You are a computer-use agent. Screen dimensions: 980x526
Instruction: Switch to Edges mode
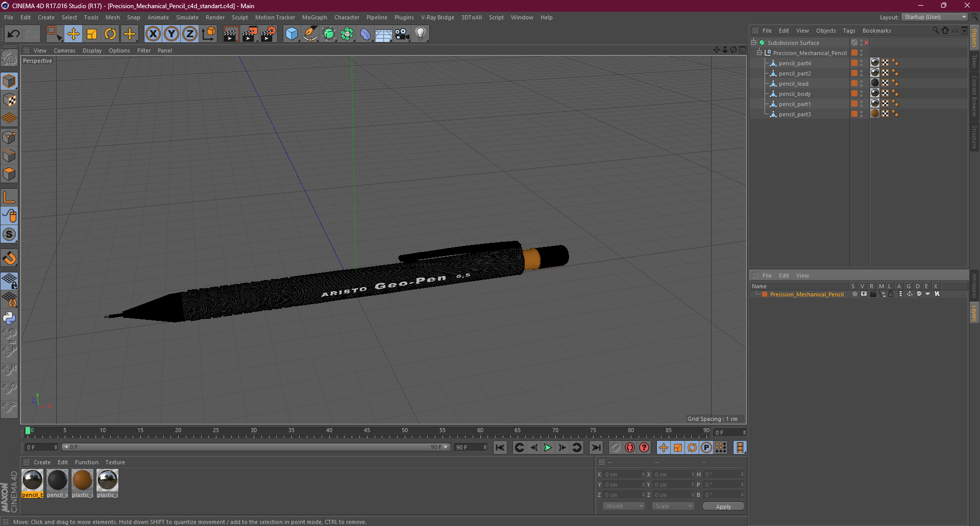9,156
